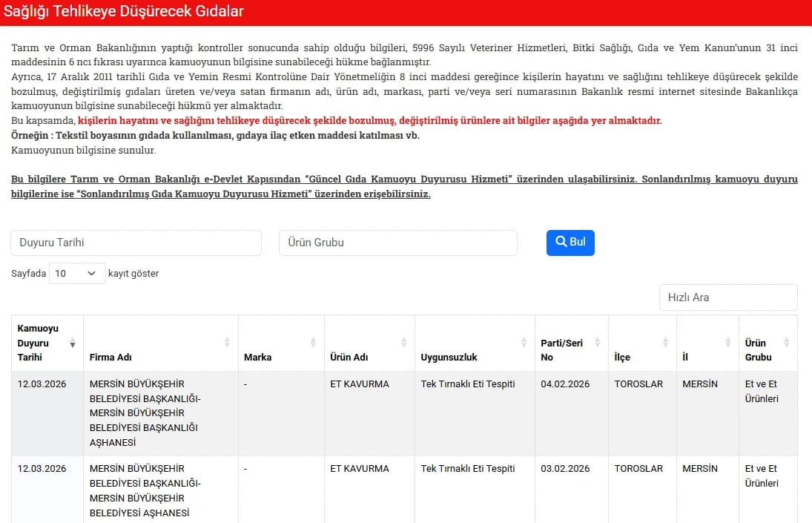Open the Güncel Gıda Kamuoyu Duyurusu Hizmeti link
The width and height of the screenshot is (812, 523).
point(408,180)
